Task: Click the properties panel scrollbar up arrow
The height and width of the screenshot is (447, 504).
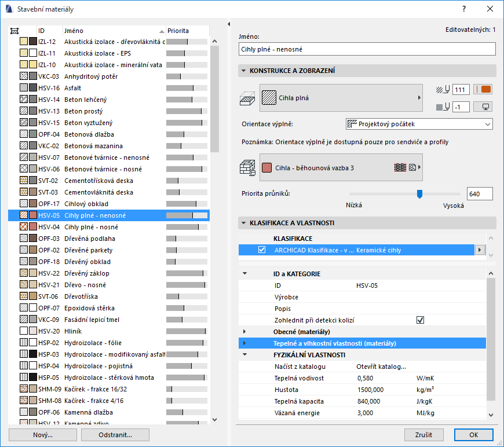Action: [x=491, y=273]
